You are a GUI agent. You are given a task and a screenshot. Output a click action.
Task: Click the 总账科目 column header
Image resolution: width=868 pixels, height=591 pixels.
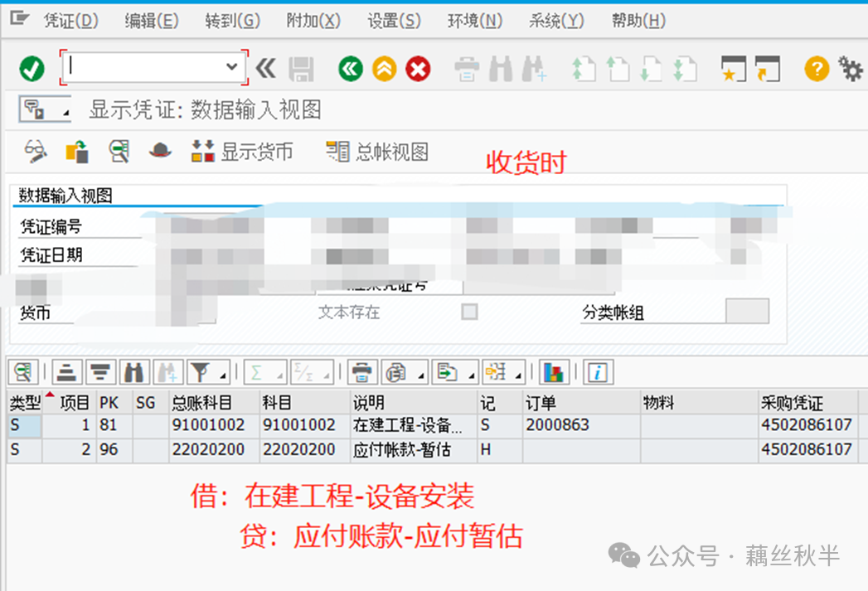point(214,402)
